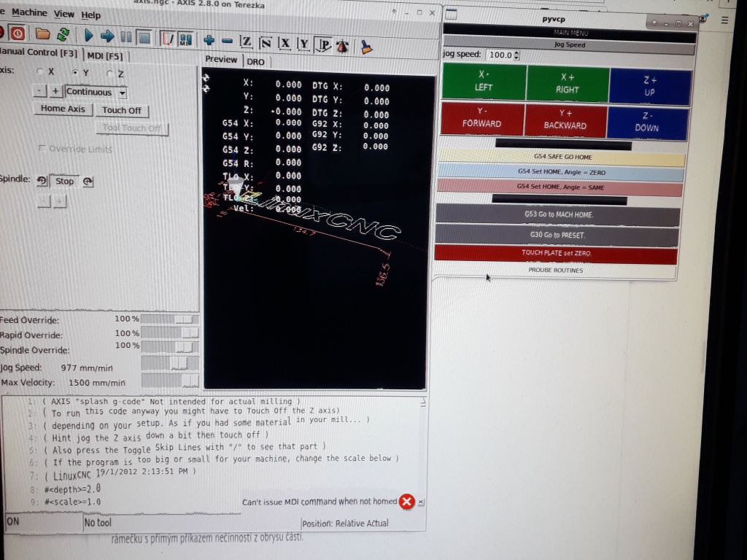Screen dimensions: 747x560
Task: Run the program with play icon
Action: 88,35
